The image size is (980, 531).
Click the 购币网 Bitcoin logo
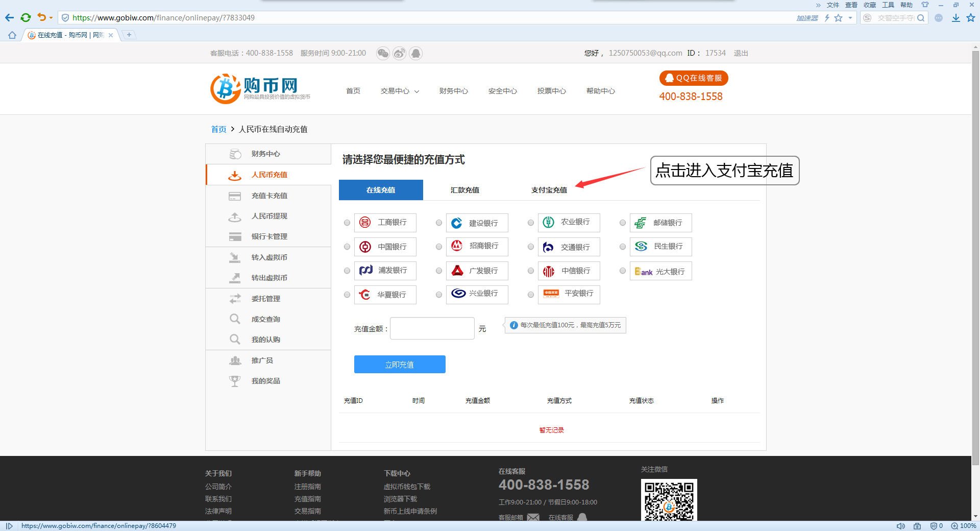point(225,88)
